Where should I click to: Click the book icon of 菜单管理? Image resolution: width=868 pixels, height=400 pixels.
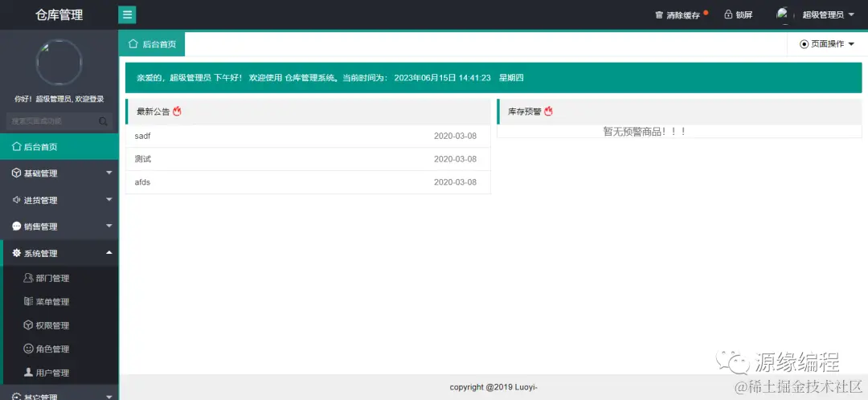pos(28,301)
